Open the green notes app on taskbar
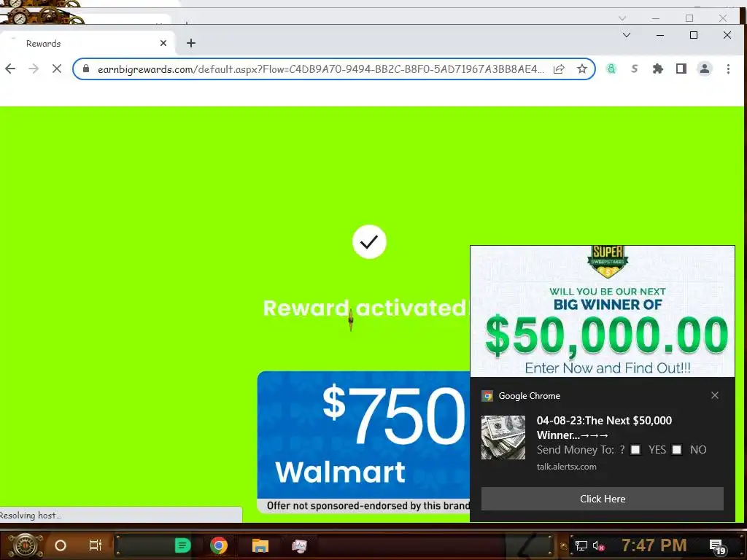 182,545
